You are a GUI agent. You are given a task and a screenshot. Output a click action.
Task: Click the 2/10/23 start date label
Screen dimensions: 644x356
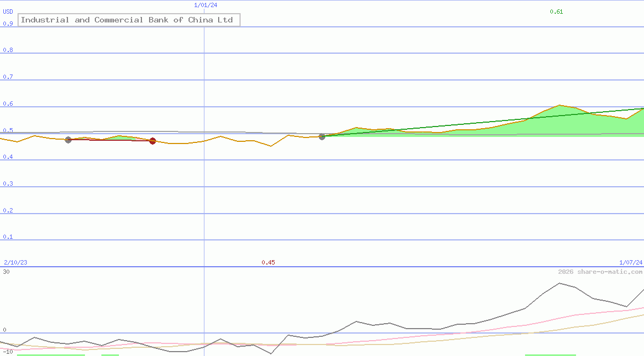(15, 262)
